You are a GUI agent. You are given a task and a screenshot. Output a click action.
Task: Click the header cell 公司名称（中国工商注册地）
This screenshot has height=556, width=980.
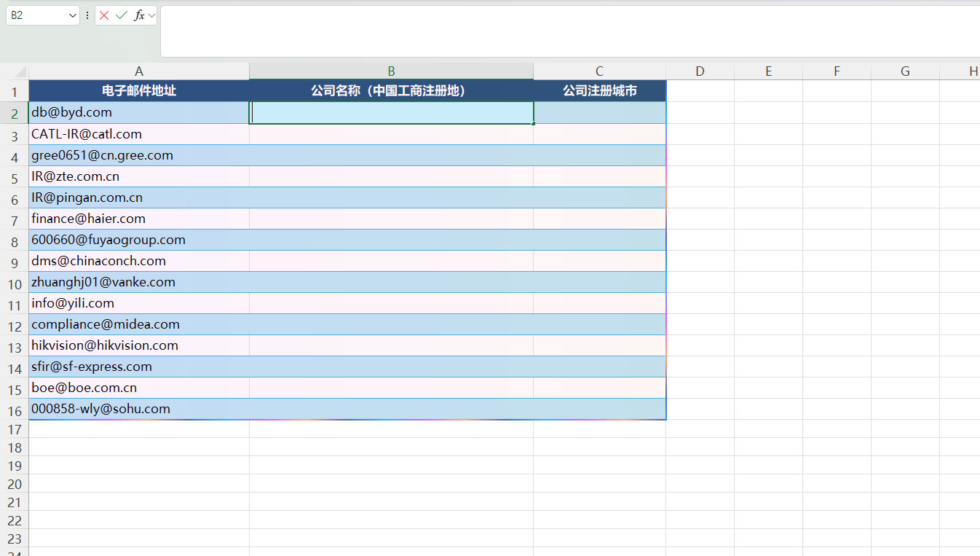(391, 91)
